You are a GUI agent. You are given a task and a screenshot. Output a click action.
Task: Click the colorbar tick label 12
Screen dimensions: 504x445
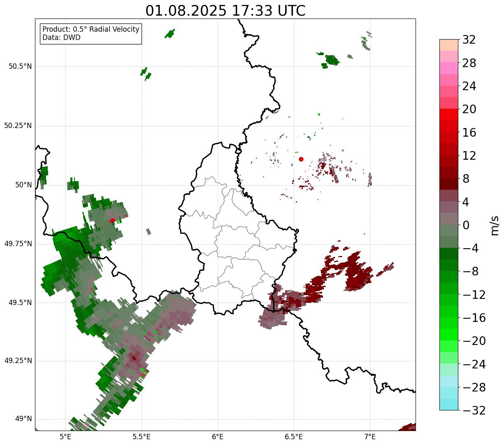pos(469,156)
